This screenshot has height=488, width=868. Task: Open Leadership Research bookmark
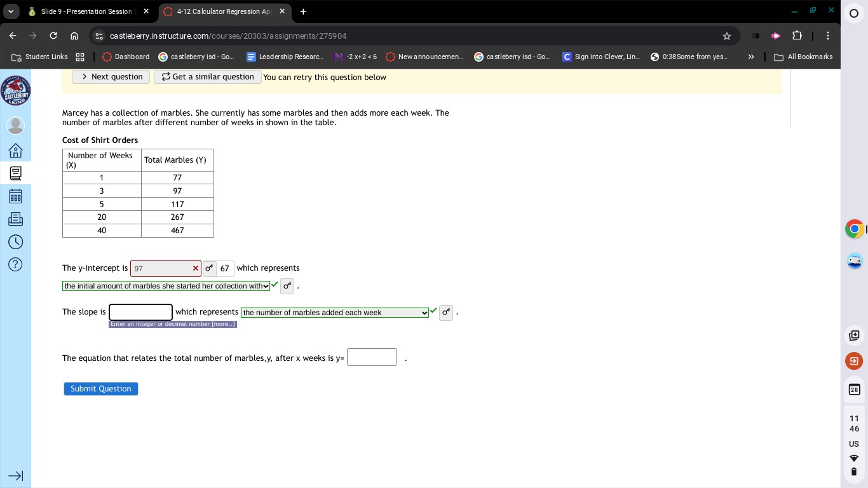click(285, 57)
